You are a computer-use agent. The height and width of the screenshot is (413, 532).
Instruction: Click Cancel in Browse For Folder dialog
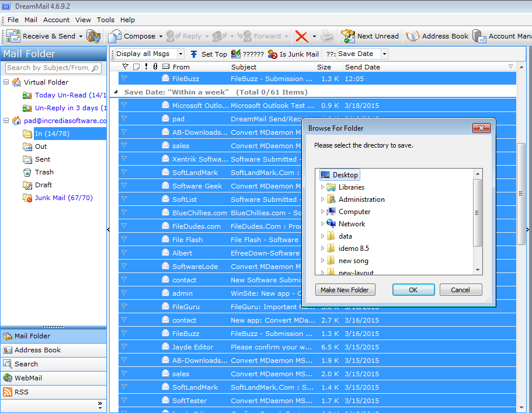pos(460,290)
